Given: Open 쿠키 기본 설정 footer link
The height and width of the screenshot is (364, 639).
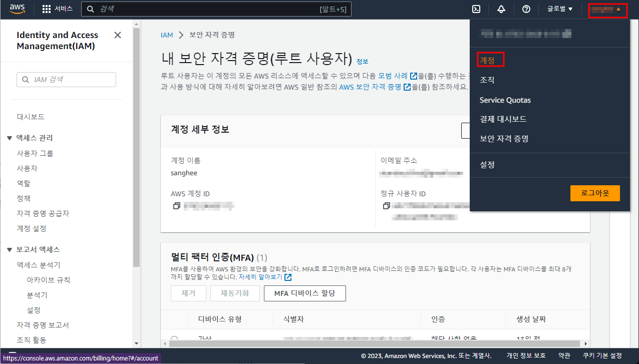Looking at the screenshot, I should (x=602, y=355).
